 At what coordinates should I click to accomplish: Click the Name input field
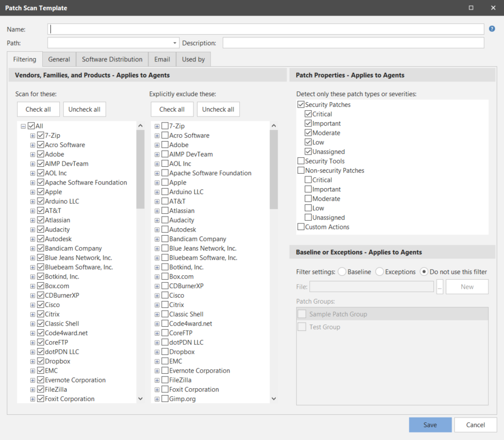(266, 29)
